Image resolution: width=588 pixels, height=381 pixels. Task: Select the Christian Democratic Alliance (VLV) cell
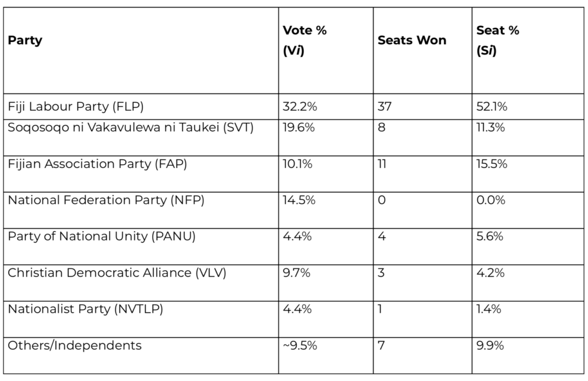point(117,273)
